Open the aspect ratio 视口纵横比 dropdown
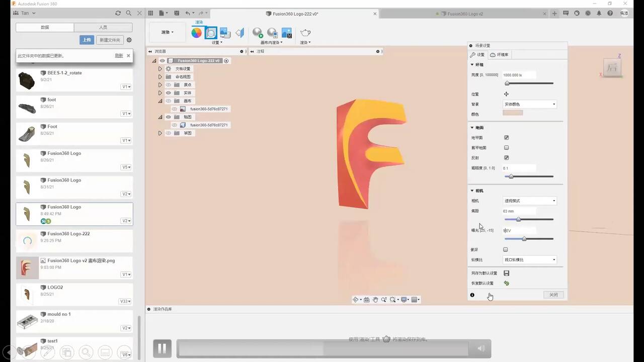 click(x=529, y=259)
